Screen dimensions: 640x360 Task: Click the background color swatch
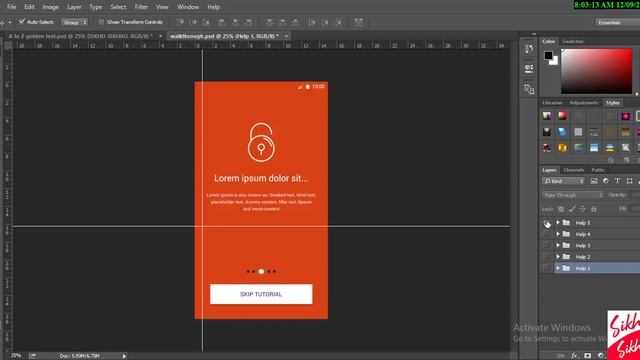[555, 62]
